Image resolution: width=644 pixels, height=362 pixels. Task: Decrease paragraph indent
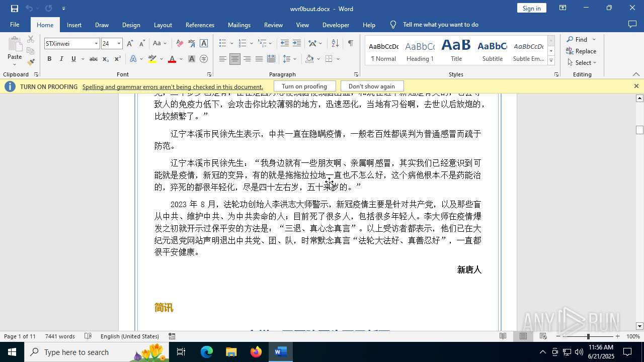285,44
